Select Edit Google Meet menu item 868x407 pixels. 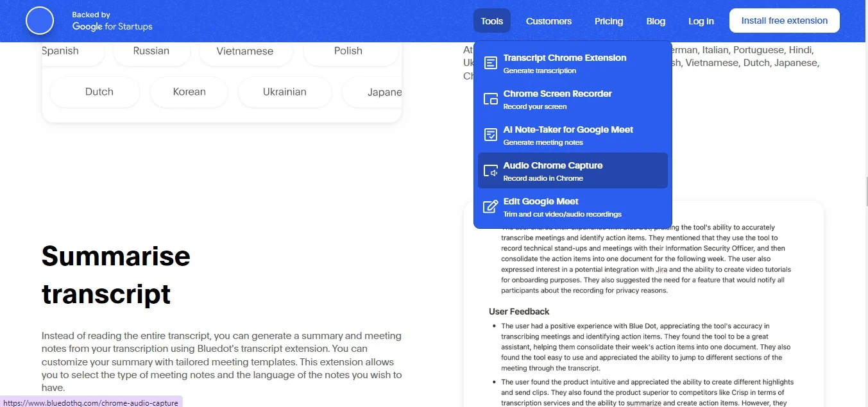coord(573,206)
